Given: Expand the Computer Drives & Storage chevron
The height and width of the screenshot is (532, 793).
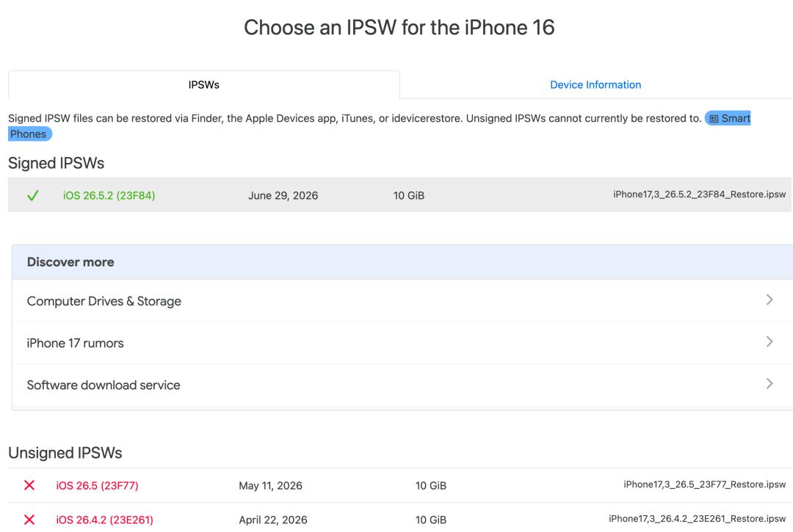Looking at the screenshot, I should [x=770, y=300].
